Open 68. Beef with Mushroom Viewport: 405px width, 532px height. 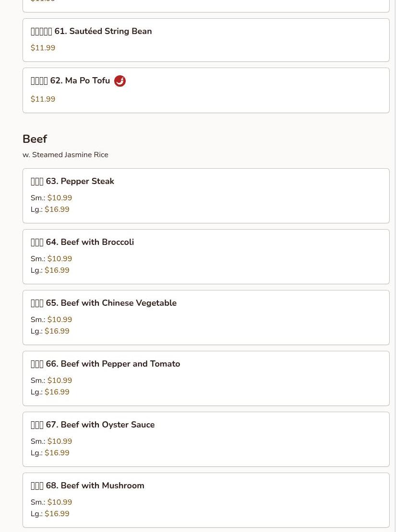[206, 500]
